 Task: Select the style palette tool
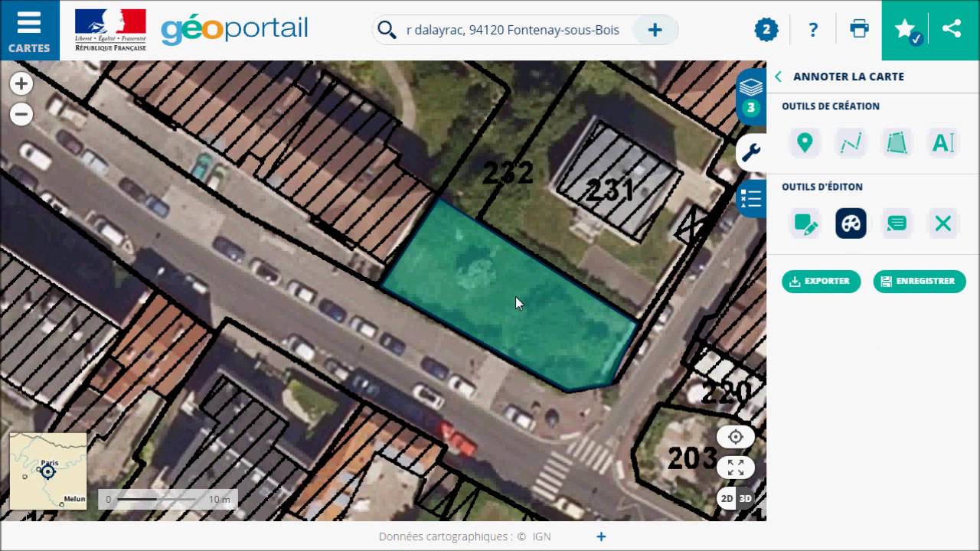tap(851, 223)
